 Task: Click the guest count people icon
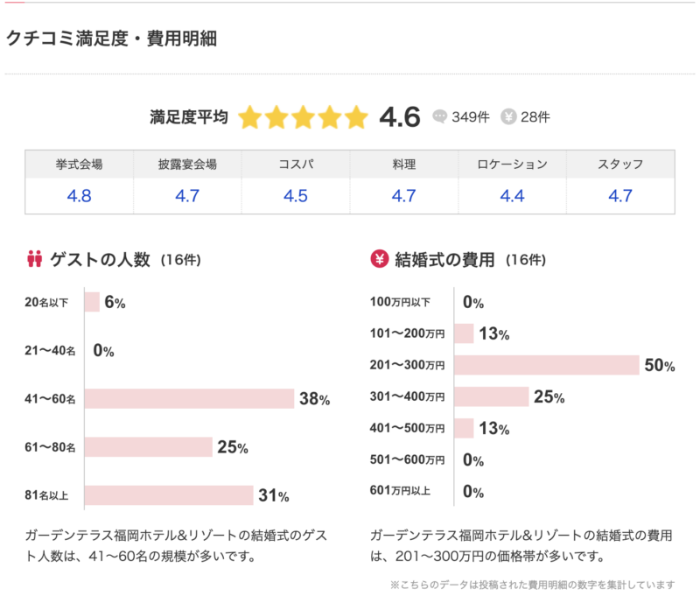(35, 259)
